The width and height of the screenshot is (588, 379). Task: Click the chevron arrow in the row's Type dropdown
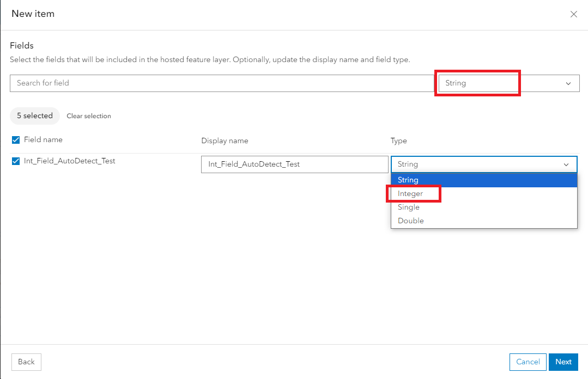[x=566, y=164]
